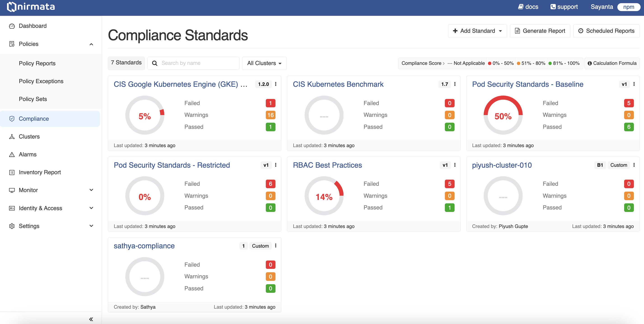This screenshot has width=644, height=324.
Task: Open kebab menu on Pod Security Baseline card
Action: (x=634, y=84)
